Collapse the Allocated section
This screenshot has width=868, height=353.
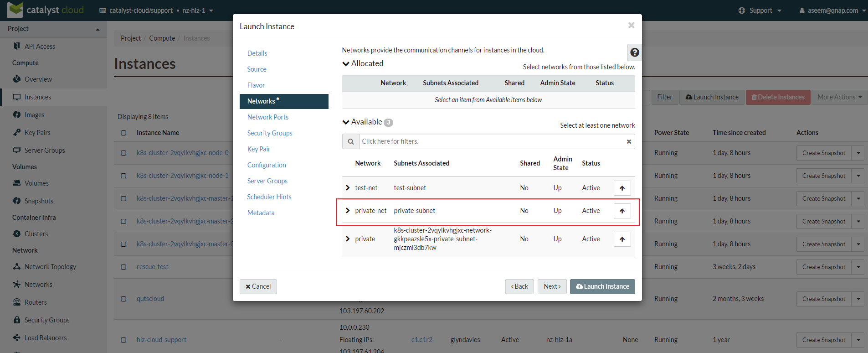[x=346, y=64]
